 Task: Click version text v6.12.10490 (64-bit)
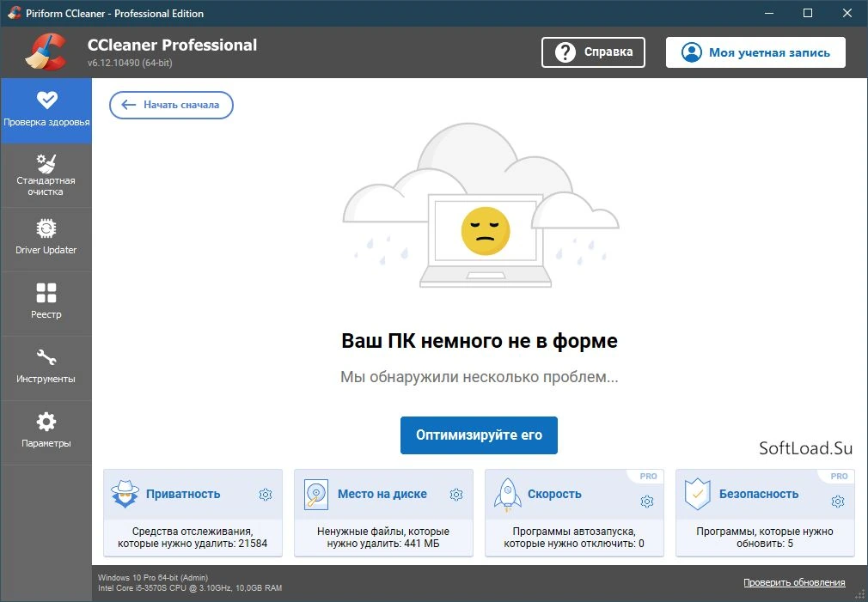pos(130,63)
